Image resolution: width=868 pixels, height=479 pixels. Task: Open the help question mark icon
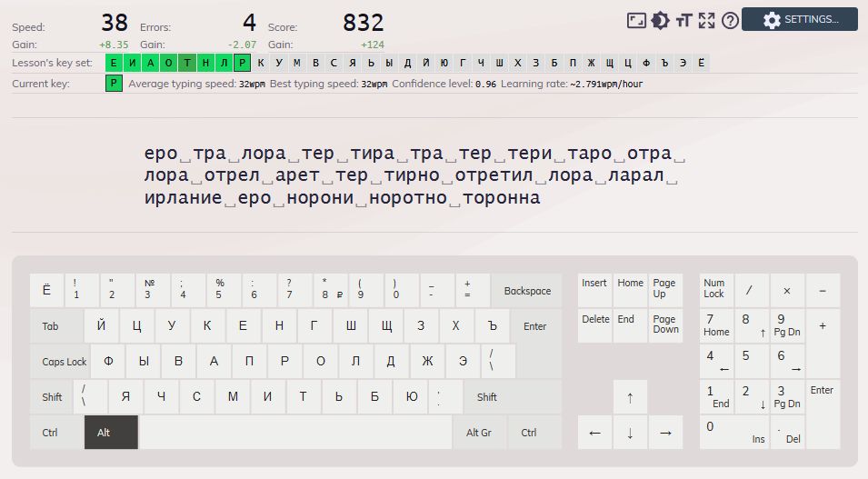click(x=730, y=20)
